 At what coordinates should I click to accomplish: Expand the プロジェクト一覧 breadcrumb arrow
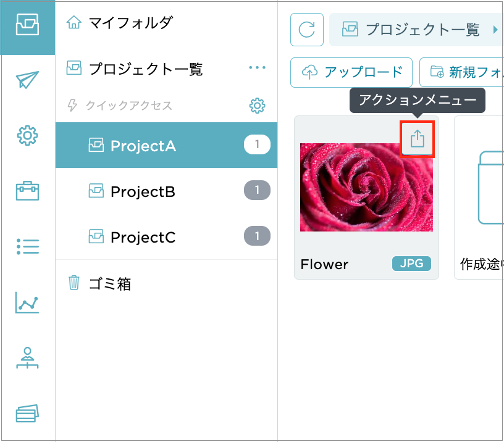tap(495, 30)
